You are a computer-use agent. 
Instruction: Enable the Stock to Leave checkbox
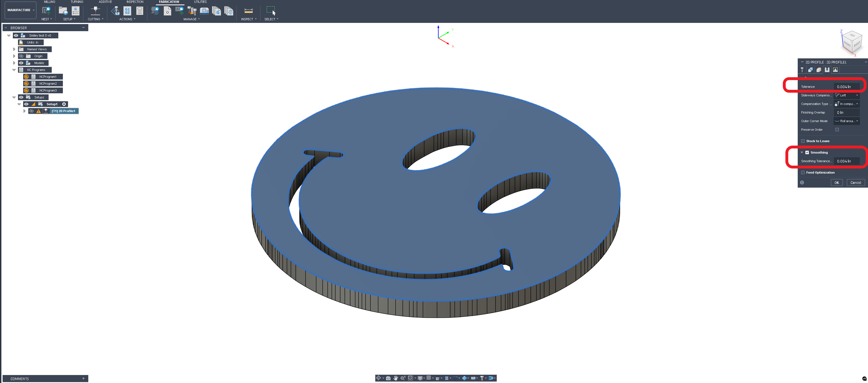pyautogui.click(x=803, y=141)
